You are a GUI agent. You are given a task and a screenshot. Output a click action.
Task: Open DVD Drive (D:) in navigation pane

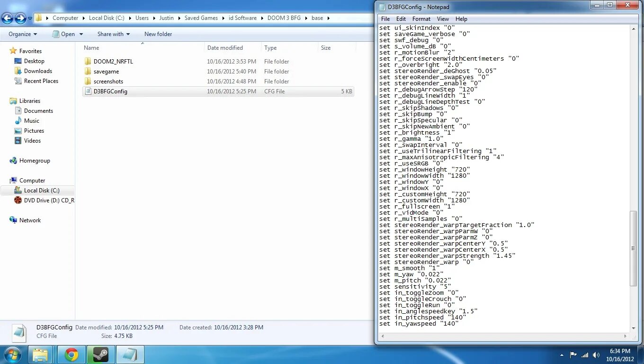49,200
